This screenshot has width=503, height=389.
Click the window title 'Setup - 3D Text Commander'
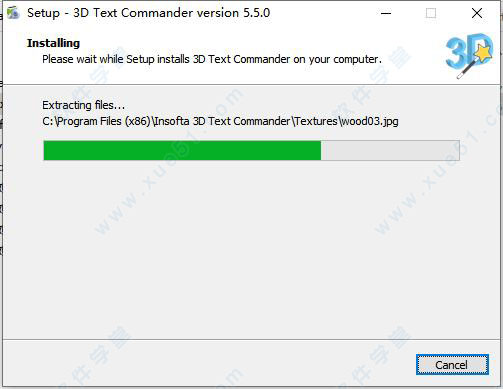tap(110, 13)
